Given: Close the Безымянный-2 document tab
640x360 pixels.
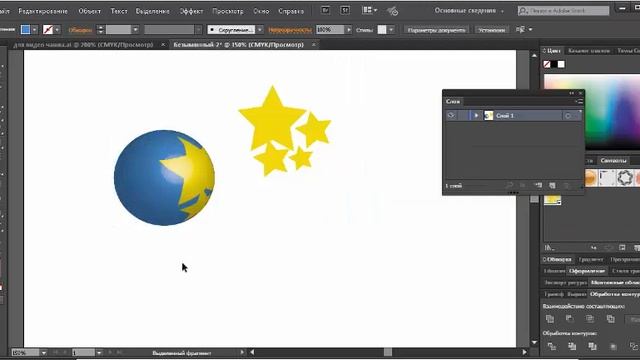Looking at the screenshot, I should 313,45.
